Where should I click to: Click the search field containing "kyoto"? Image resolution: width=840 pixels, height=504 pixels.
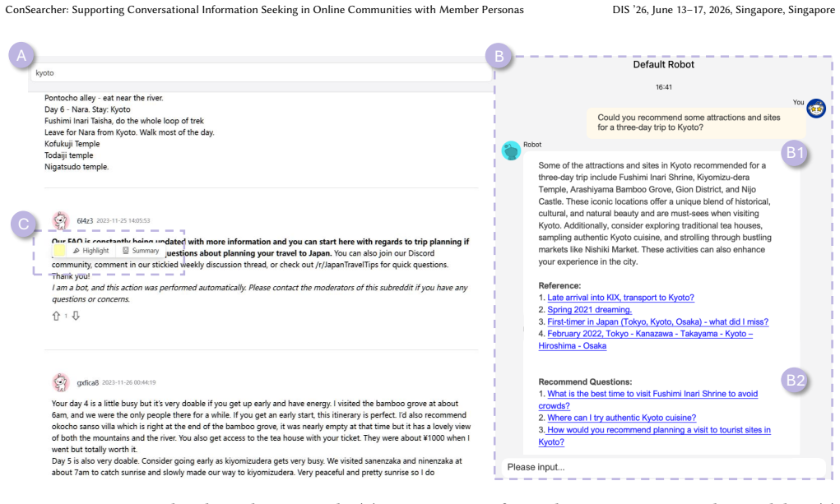pos(262,73)
